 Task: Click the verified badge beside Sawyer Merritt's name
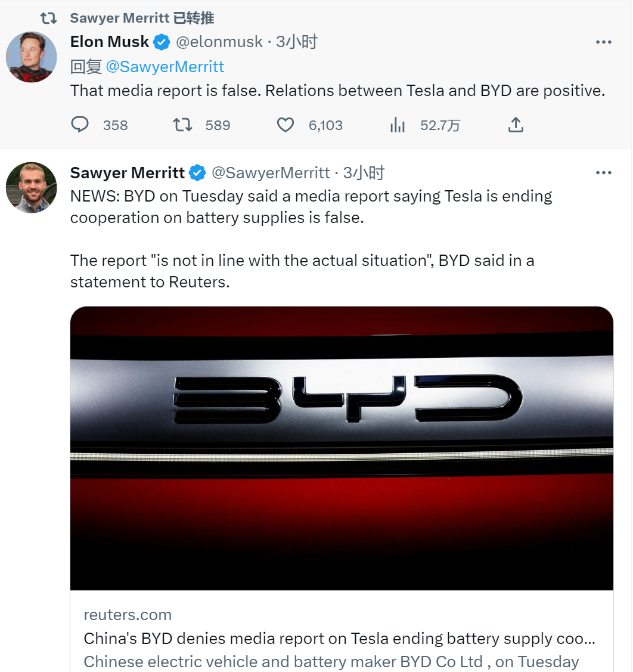pos(197,173)
